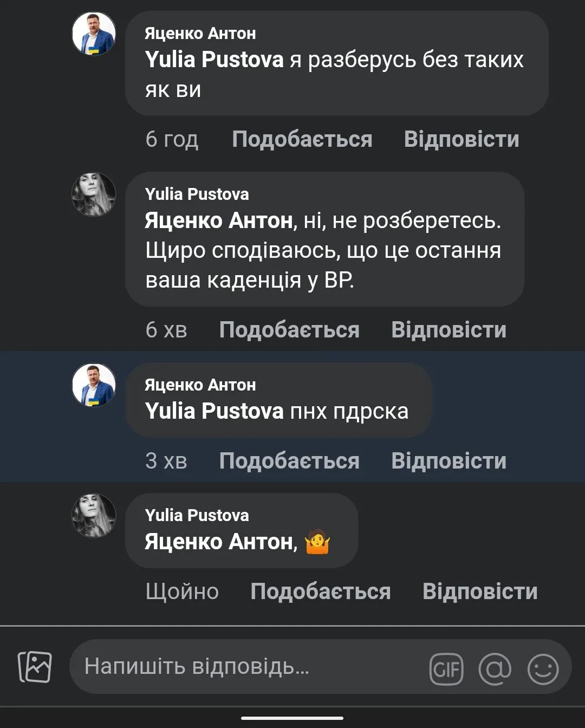
Task: Reply to the '6 год' comment
Action: pos(461,139)
